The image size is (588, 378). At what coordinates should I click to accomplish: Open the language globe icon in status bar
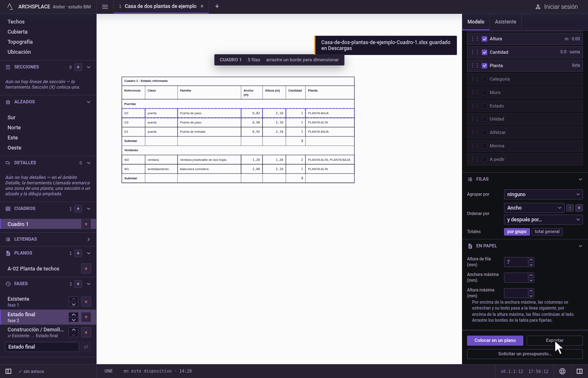pos(562,371)
